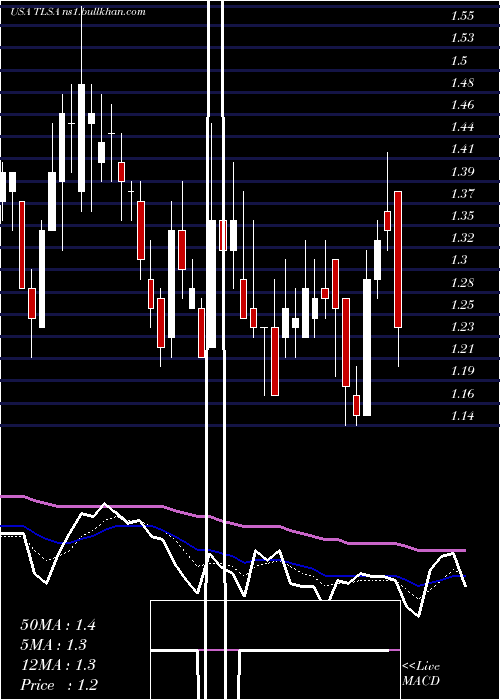Click the 5MA : 1.3 readout
This screenshot has height=700, width=500.
click(54, 645)
